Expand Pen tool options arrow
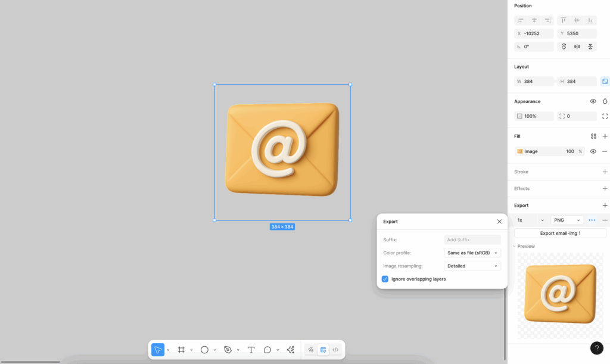Screen dimensions: 610x364 238,350
